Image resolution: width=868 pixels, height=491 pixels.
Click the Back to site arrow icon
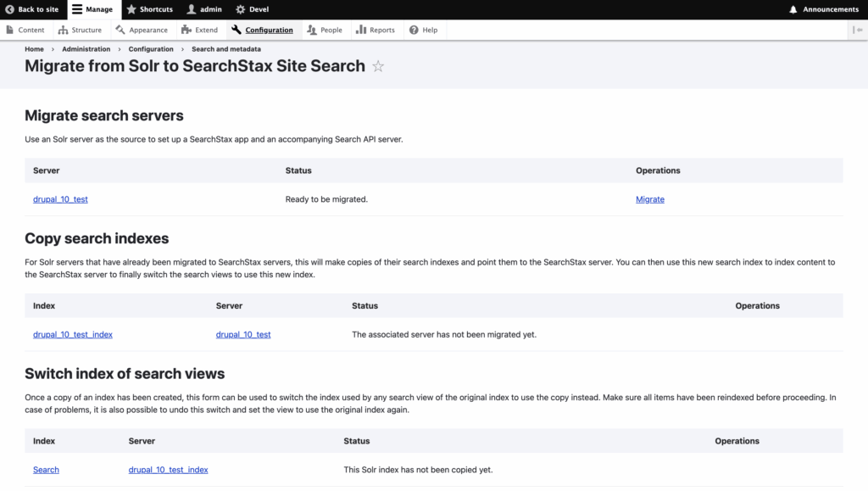[x=9, y=9]
